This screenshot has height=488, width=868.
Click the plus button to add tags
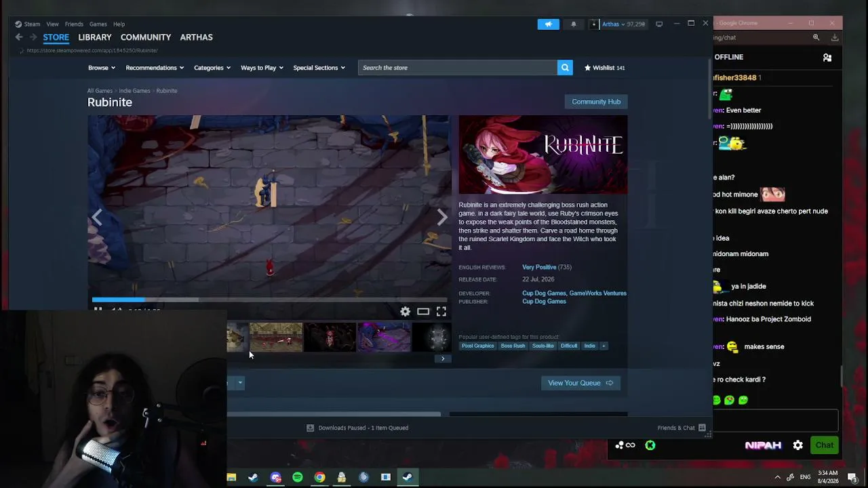[x=603, y=346]
